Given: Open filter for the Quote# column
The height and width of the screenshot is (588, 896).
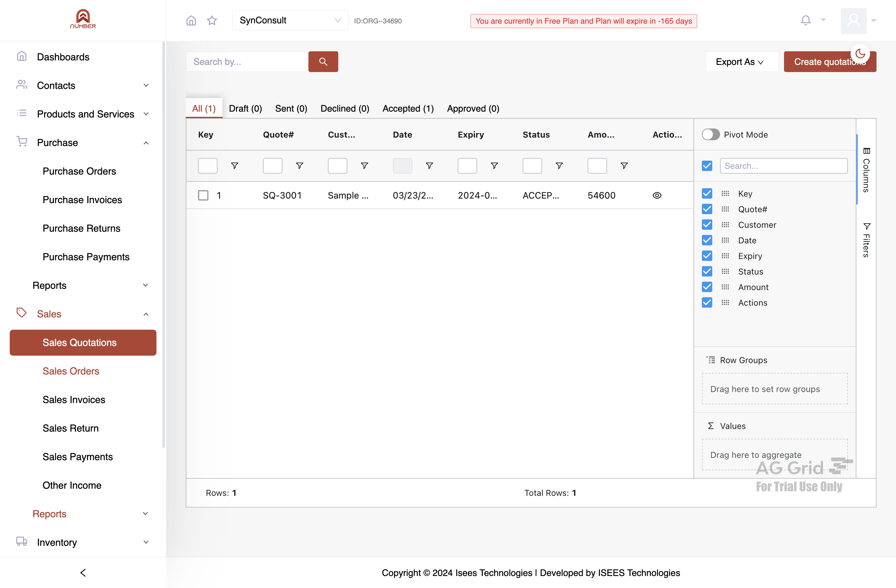Looking at the screenshot, I should click(299, 165).
